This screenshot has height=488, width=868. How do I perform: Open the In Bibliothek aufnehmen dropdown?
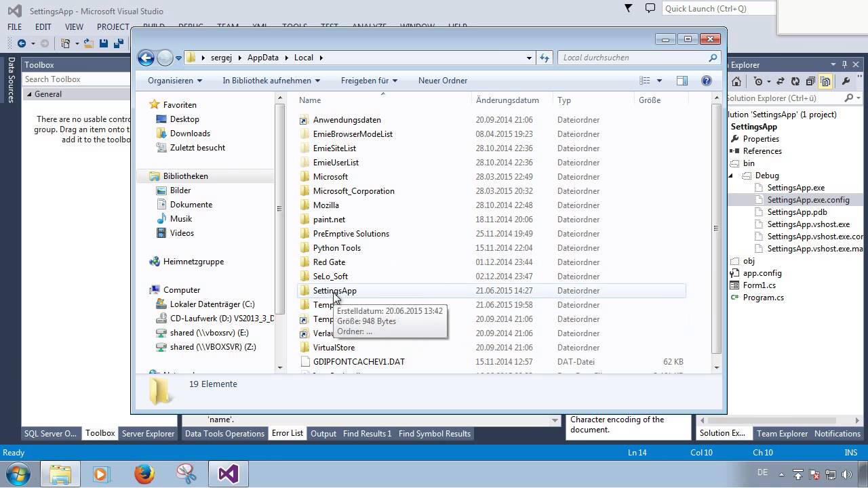click(271, 81)
